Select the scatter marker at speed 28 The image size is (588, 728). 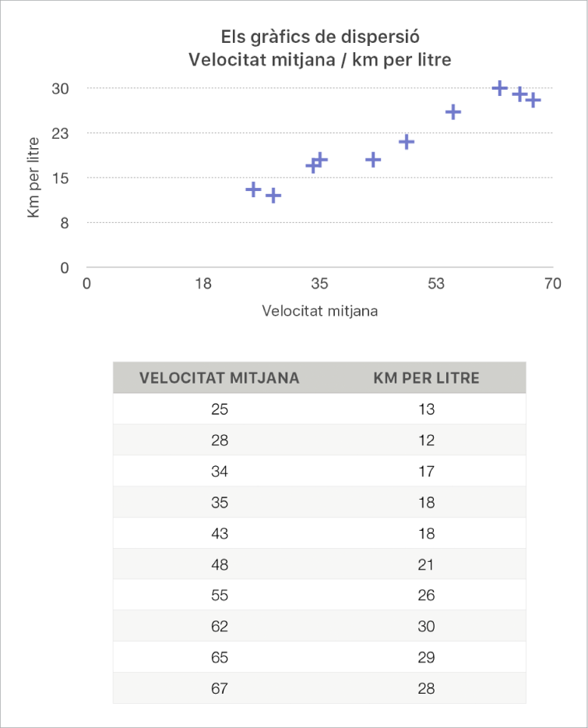pos(273,196)
